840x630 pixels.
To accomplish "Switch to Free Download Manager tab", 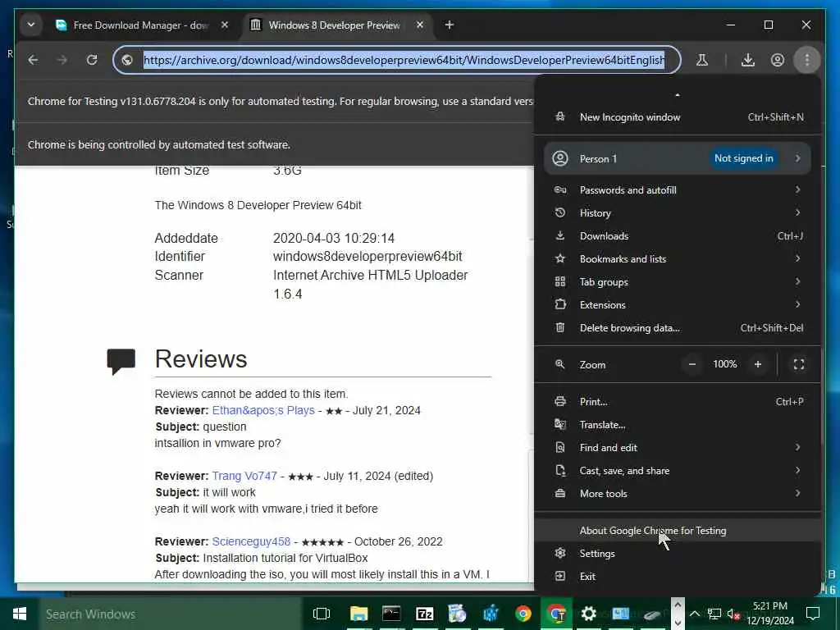I will pyautogui.click(x=142, y=25).
